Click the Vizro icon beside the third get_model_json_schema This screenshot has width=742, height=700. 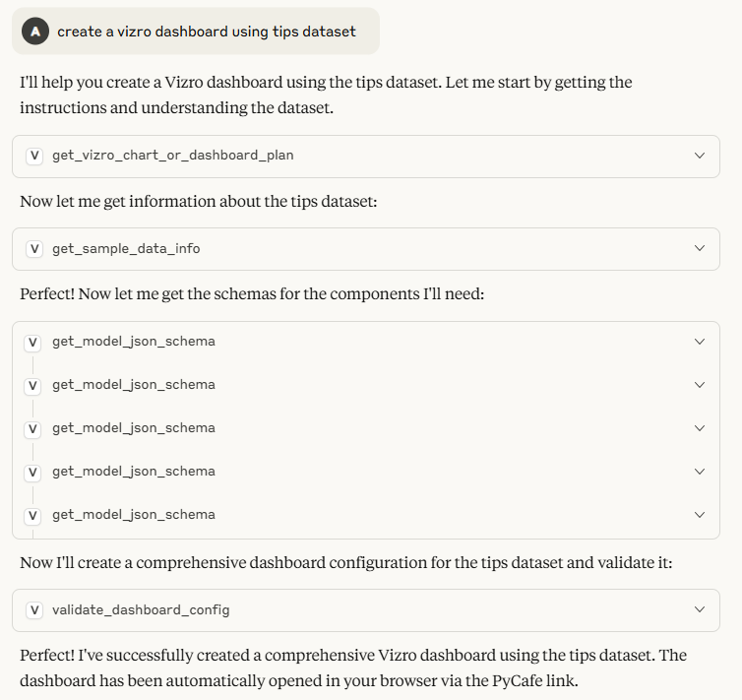pyautogui.click(x=32, y=428)
